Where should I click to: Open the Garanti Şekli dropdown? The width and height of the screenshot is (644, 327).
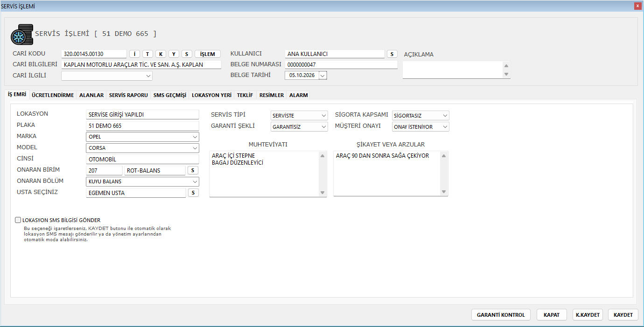323,127
